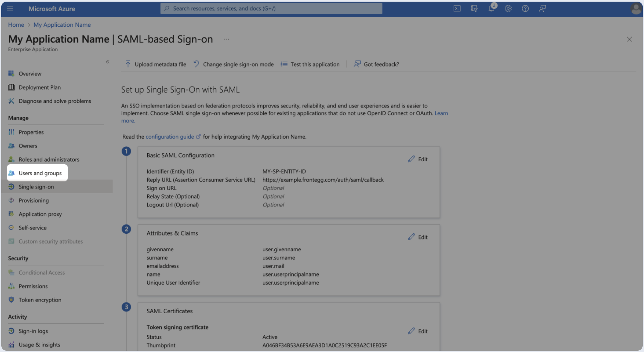Open the directories and subscriptions filter icon
The width and height of the screenshot is (644, 352).
[474, 8]
